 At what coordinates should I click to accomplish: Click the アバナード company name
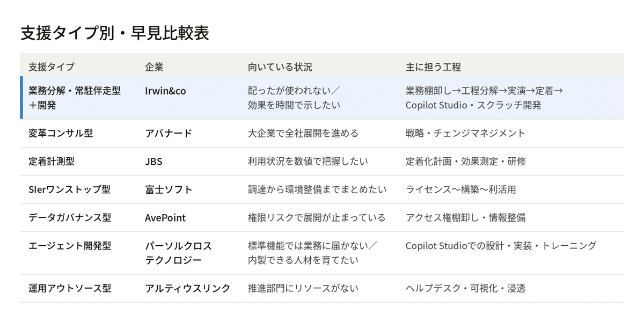tap(168, 133)
